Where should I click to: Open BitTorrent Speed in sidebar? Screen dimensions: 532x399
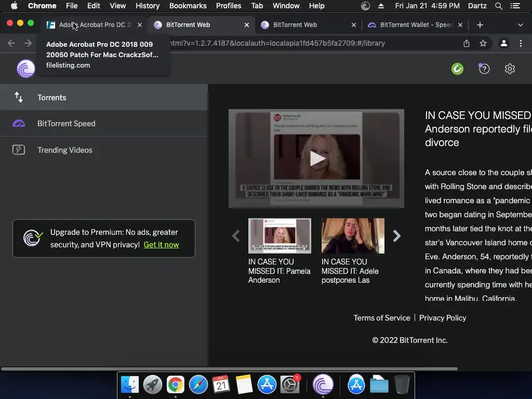[x=103, y=124]
